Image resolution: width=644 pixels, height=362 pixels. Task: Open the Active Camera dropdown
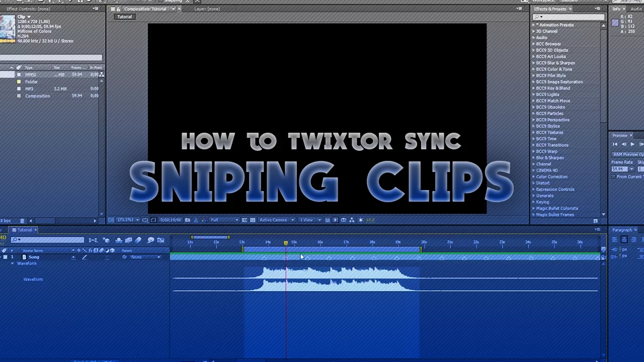[277, 220]
